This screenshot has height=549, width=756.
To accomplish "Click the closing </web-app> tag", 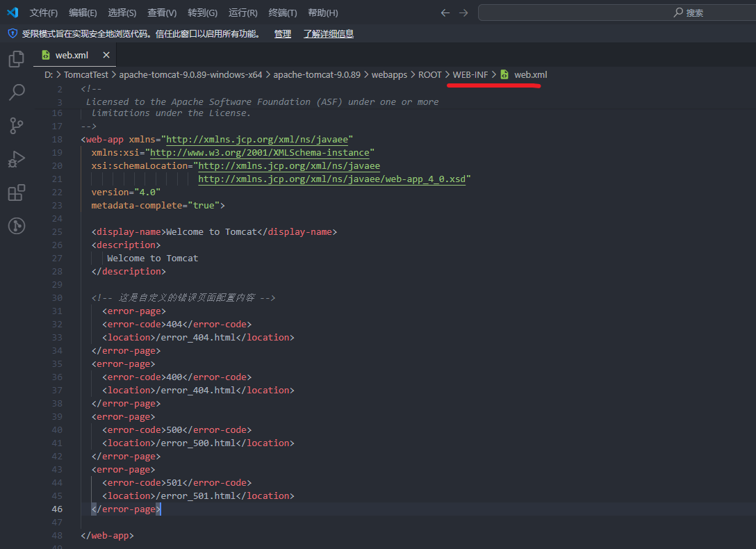I will click(x=108, y=536).
